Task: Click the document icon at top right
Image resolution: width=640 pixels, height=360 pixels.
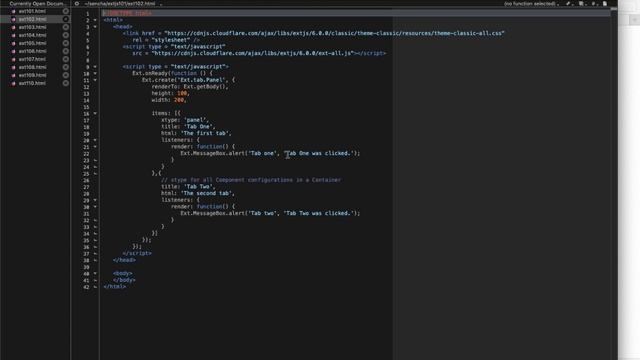Action: [605, 3]
